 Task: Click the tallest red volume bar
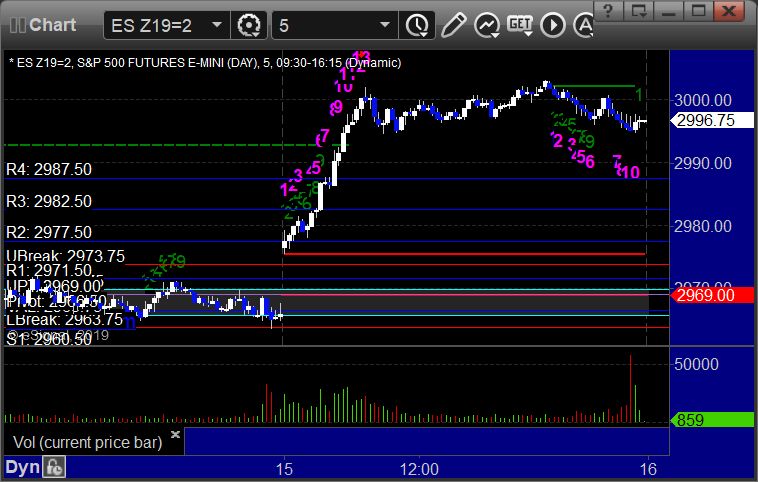click(630, 389)
